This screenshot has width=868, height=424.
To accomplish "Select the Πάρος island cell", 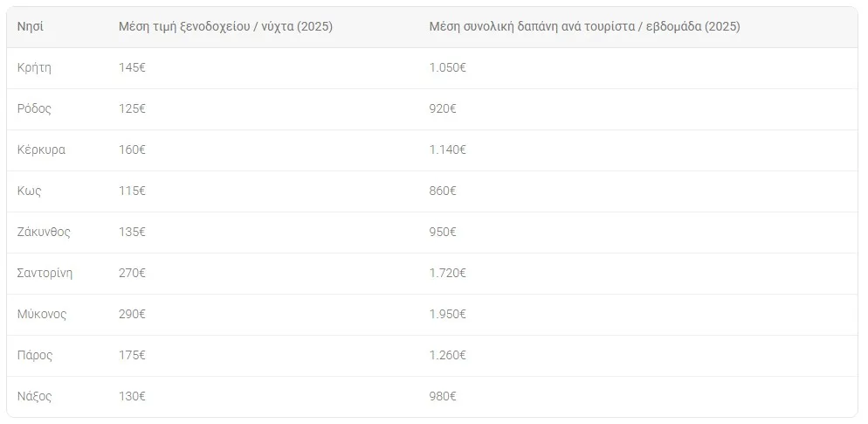I will coord(35,355).
